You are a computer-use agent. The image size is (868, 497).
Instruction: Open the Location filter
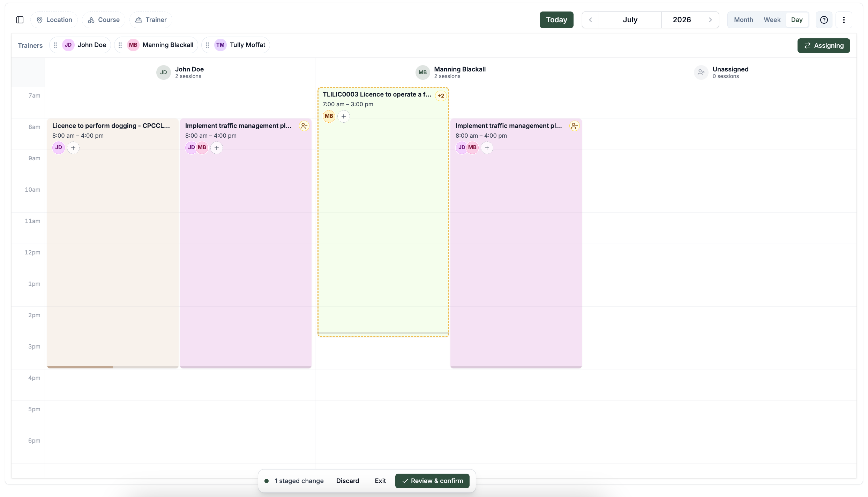[54, 20]
